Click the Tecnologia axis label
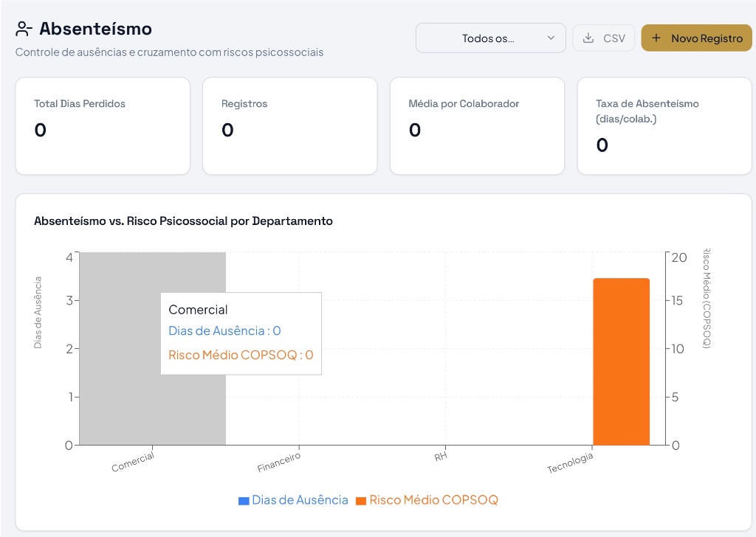This screenshot has height=537, width=756. coord(570,462)
